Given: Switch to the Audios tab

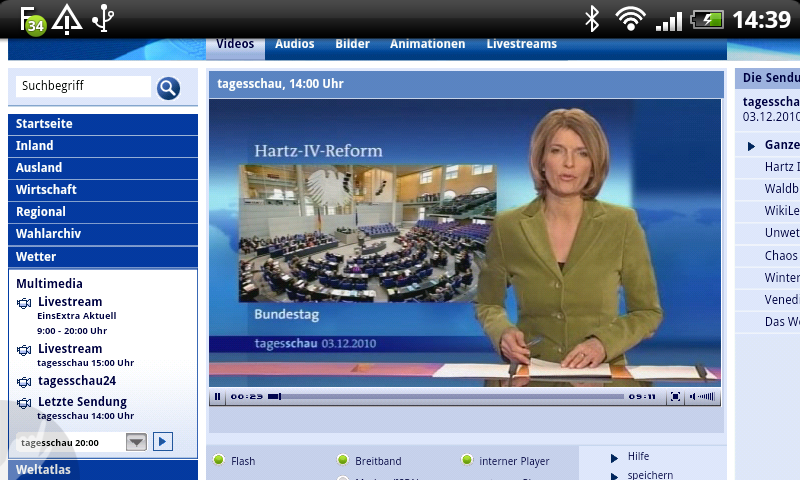Looking at the screenshot, I should (x=295, y=44).
